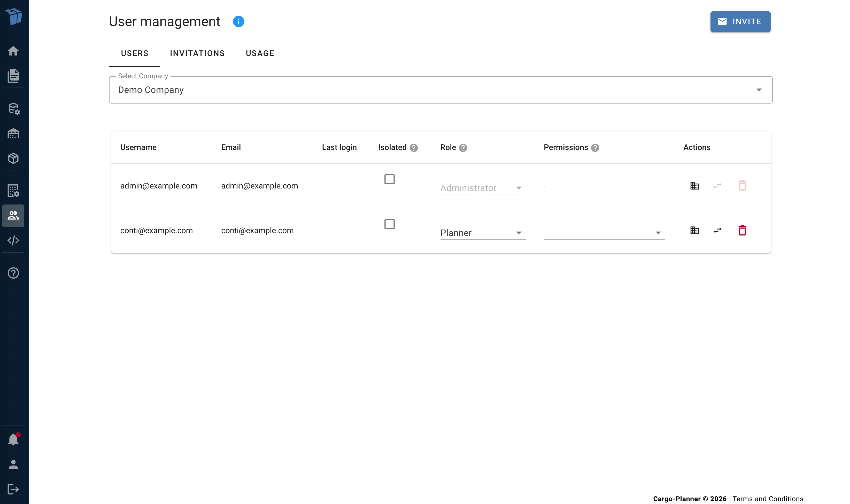The image size is (850, 504).
Task: Open the documents/loadlists sidebar icon
Action: tap(14, 76)
